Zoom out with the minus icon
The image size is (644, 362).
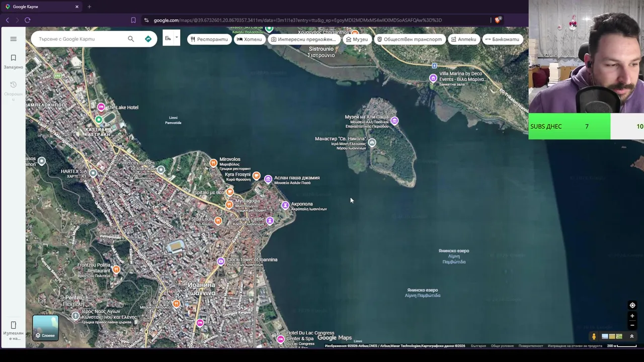[632, 325]
